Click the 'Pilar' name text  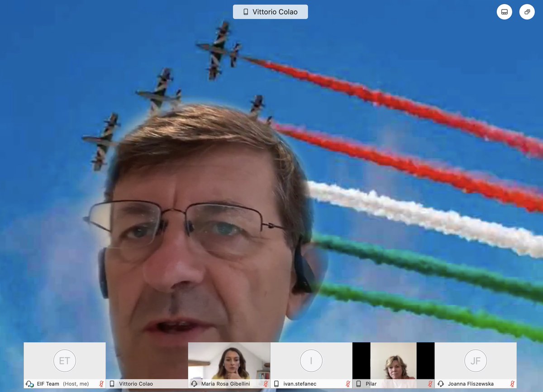tap(371, 384)
